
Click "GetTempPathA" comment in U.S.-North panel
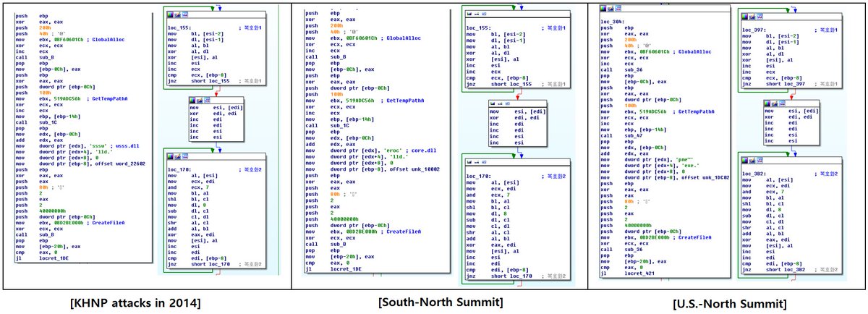tap(697, 111)
